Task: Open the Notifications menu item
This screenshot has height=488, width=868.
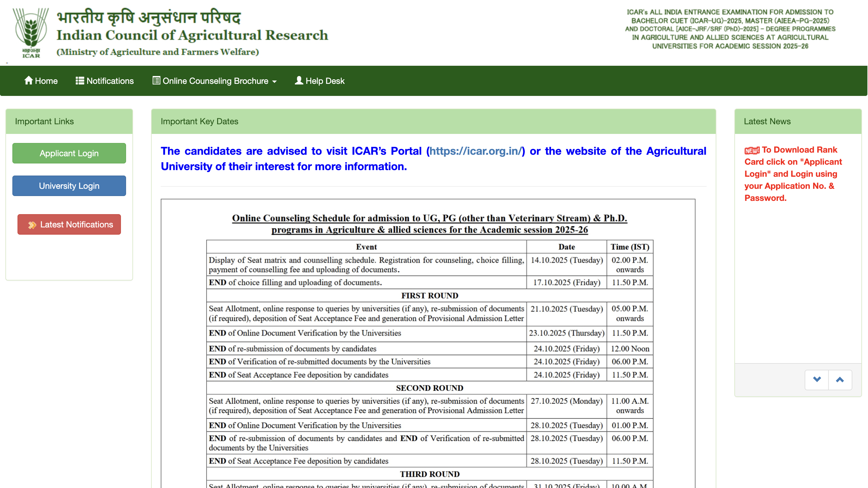Action: pyautogui.click(x=110, y=81)
